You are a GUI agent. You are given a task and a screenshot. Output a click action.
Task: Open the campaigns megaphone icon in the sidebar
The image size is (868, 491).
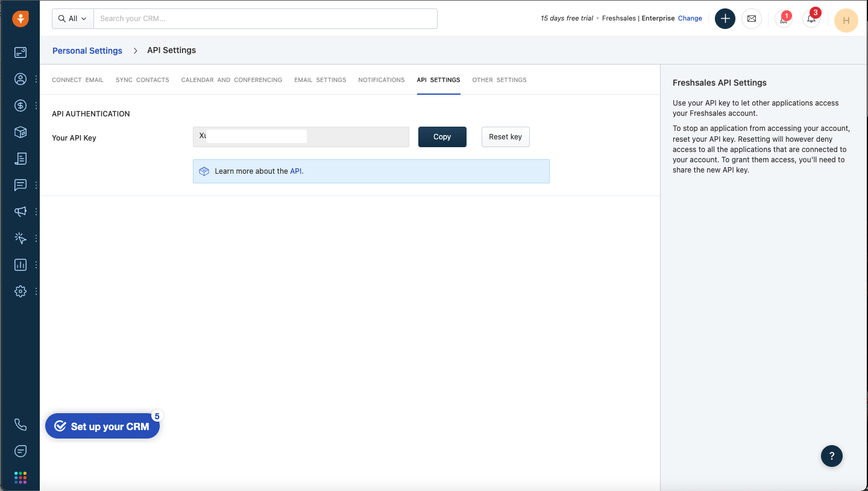point(20,212)
